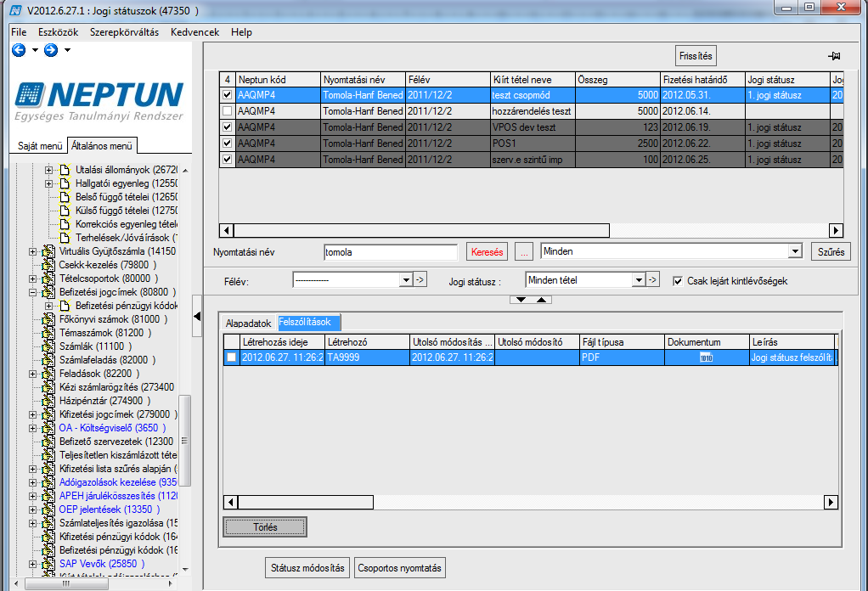The height and width of the screenshot is (591, 868).
Task: Collapse the left menu panel arrow
Action: pos(197,317)
